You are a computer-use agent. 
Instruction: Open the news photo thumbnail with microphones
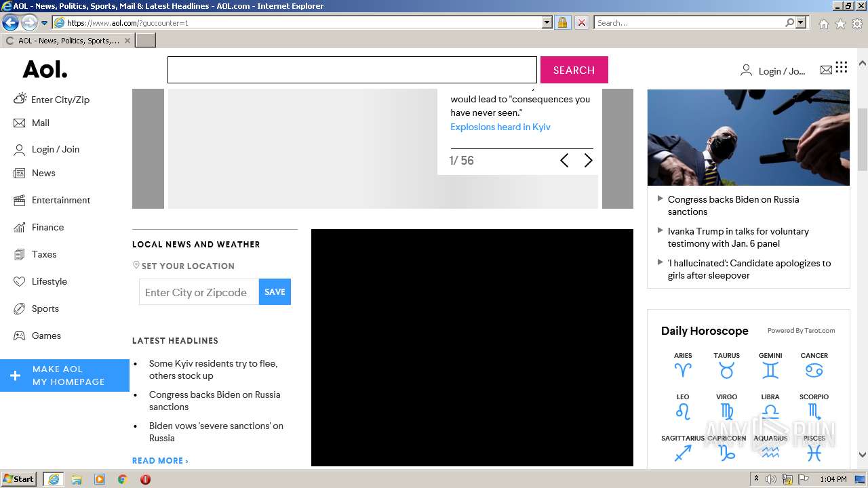[x=749, y=138]
